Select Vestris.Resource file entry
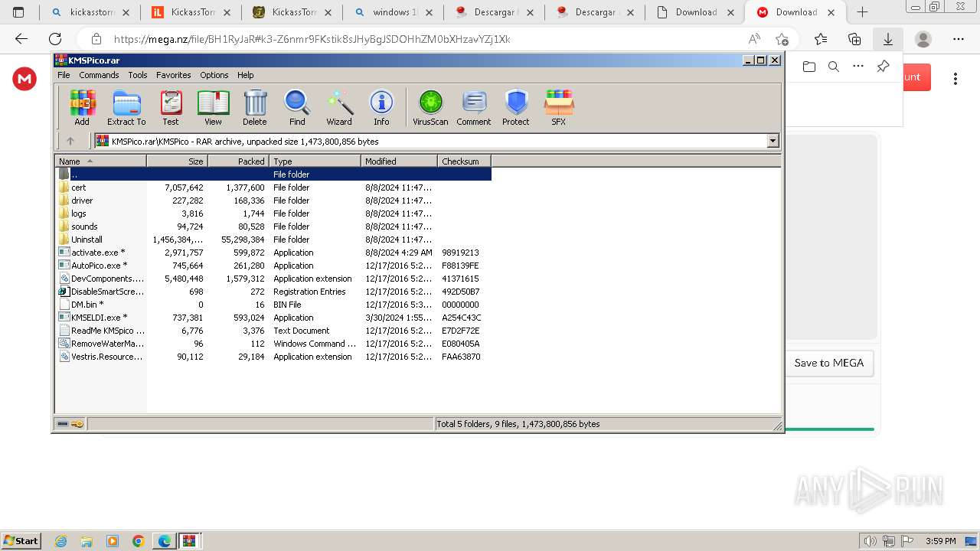 coord(273,357)
